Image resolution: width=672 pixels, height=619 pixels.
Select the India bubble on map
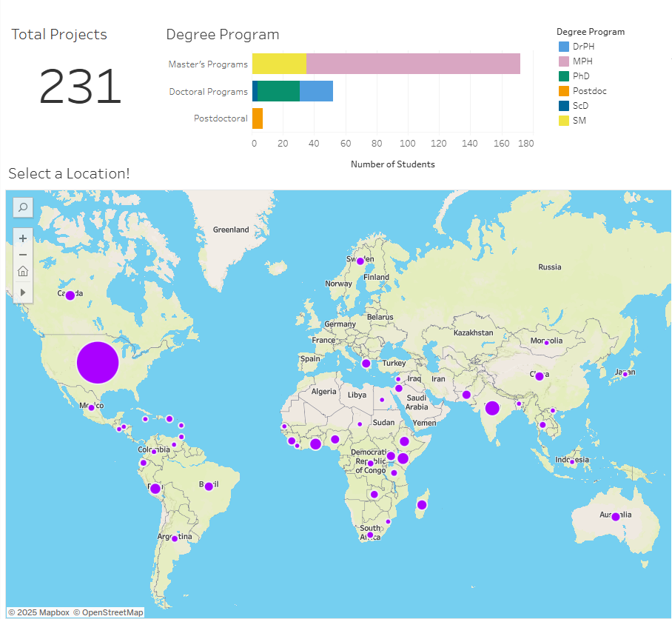(492, 408)
